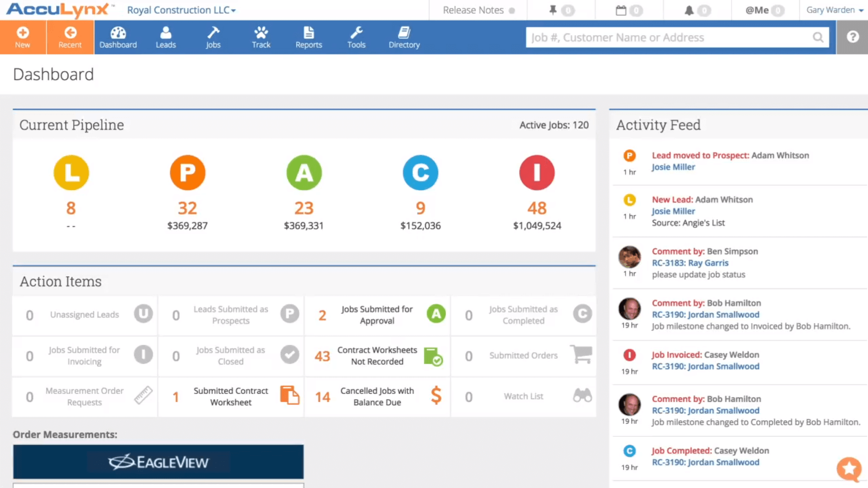This screenshot has width=868, height=488.
Task: Select the Tools wrench icon
Action: (x=356, y=36)
